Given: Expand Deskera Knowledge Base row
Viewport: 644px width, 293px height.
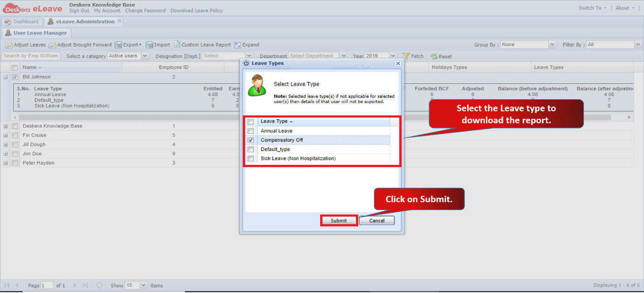Looking at the screenshot, I should (6, 126).
